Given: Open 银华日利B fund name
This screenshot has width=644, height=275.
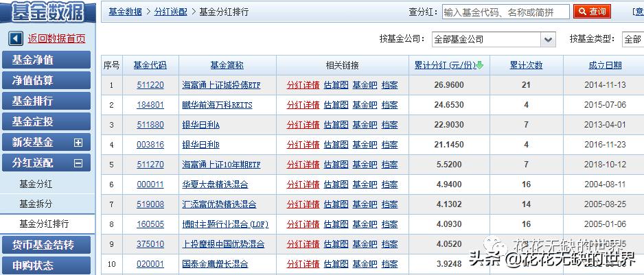Looking at the screenshot, I should [x=201, y=145].
